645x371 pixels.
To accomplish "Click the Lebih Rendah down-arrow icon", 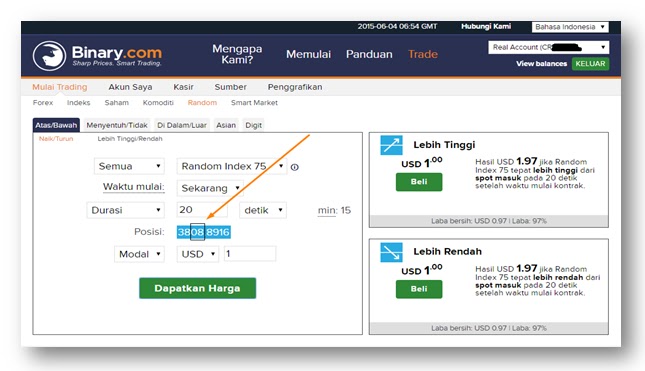I will point(391,252).
